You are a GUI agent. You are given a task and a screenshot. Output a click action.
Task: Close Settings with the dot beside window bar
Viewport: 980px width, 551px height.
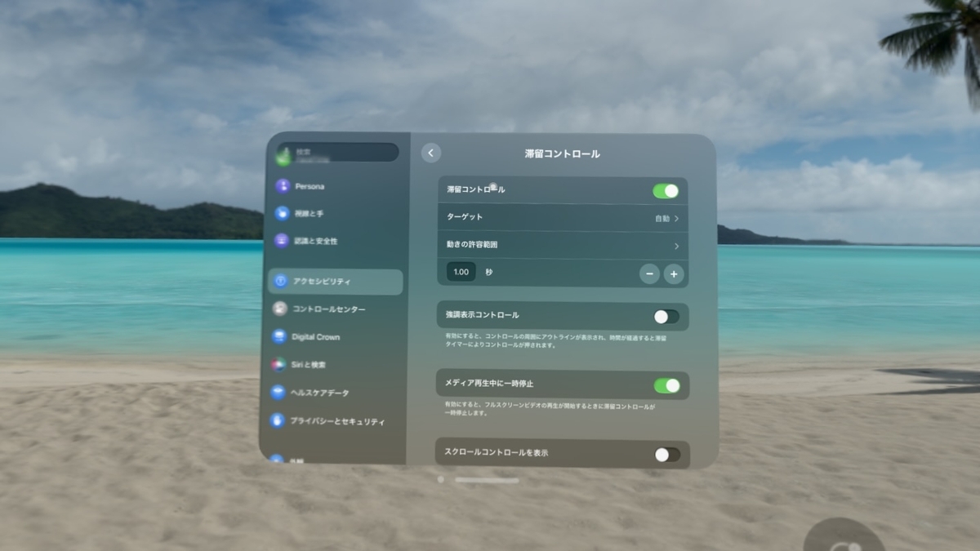441,480
